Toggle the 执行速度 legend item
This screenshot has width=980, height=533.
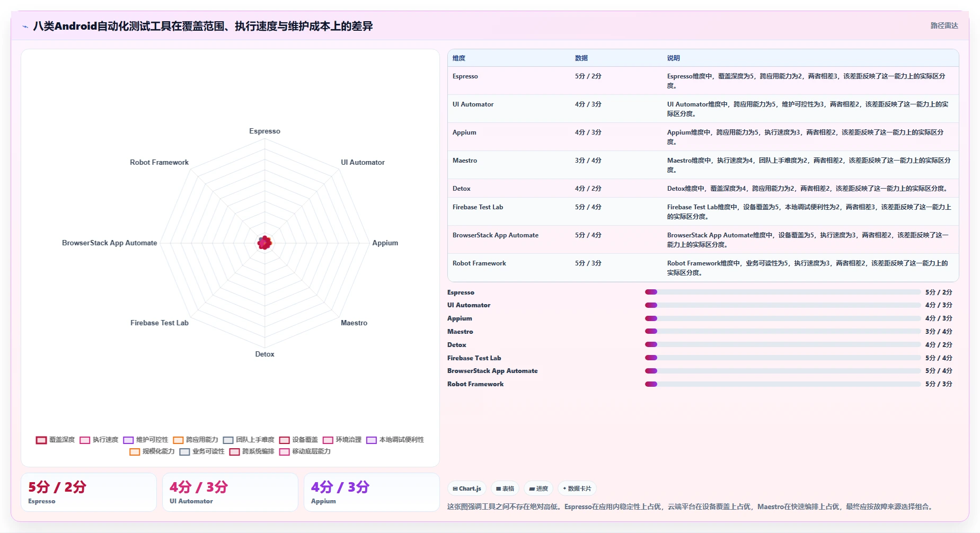point(99,440)
